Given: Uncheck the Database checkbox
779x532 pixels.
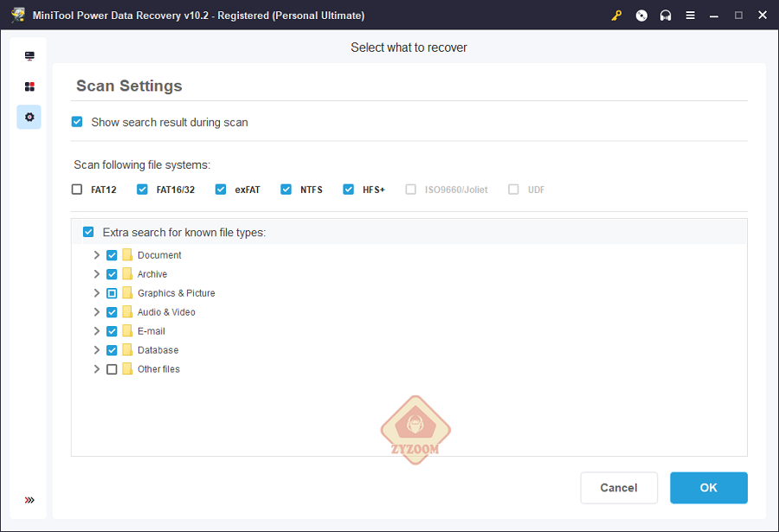Looking at the screenshot, I should click(x=112, y=350).
